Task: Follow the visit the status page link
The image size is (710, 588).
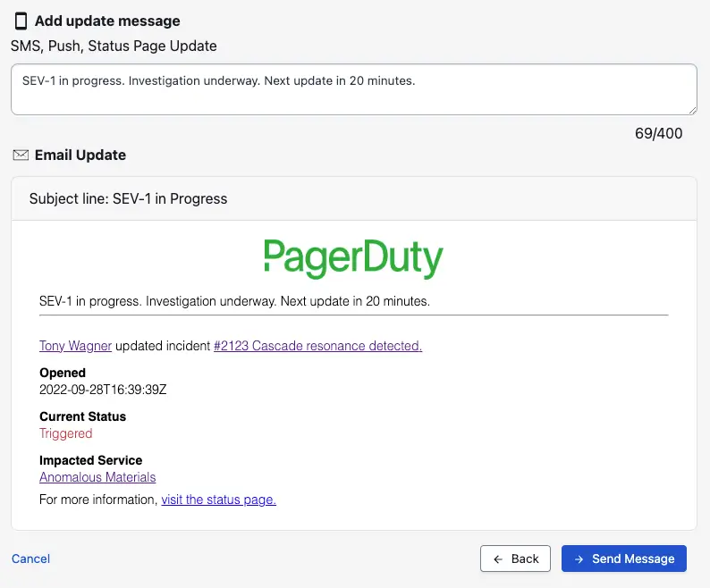Action: [219, 500]
